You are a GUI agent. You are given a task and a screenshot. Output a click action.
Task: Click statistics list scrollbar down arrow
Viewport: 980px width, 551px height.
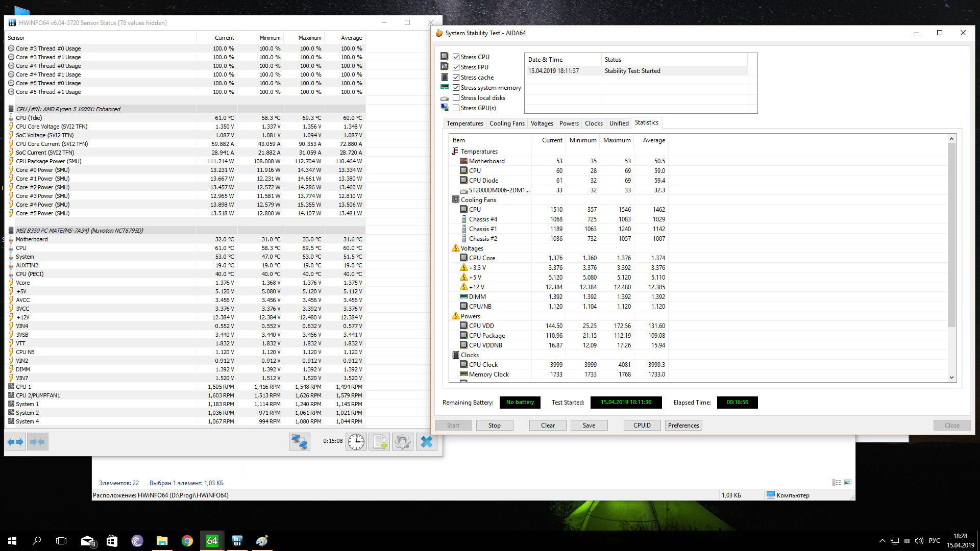pyautogui.click(x=951, y=378)
